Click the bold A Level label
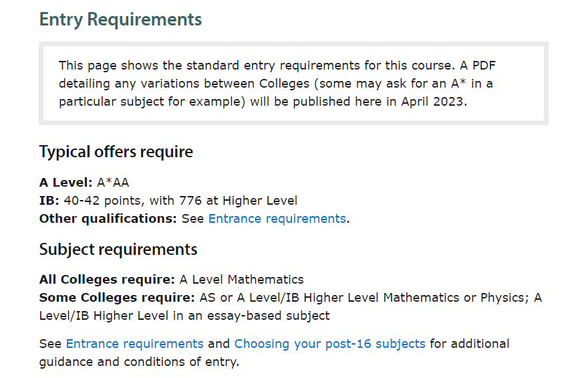This screenshot has height=378, width=588. click(x=65, y=183)
